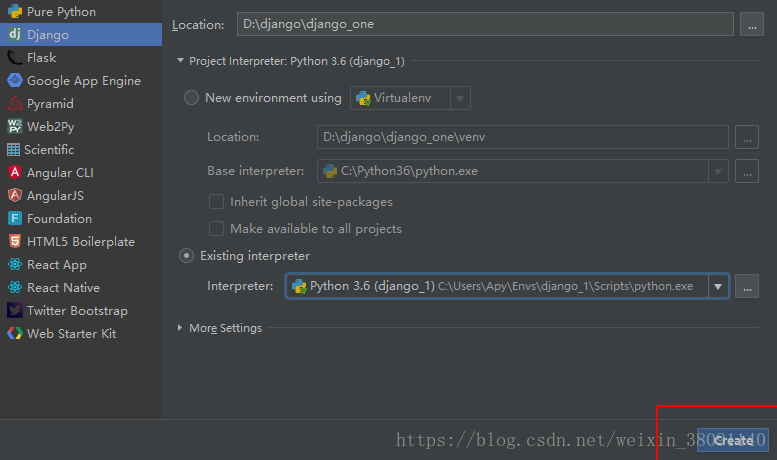Select the Web Starter Kit icon
The width and height of the screenshot is (777, 460).
click(15, 333)
